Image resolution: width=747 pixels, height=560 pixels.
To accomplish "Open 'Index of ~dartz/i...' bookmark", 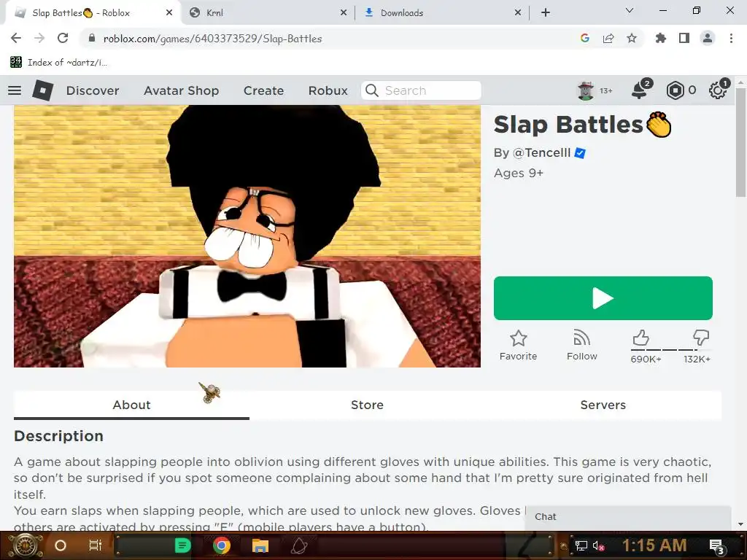I will tap(58, 63).
